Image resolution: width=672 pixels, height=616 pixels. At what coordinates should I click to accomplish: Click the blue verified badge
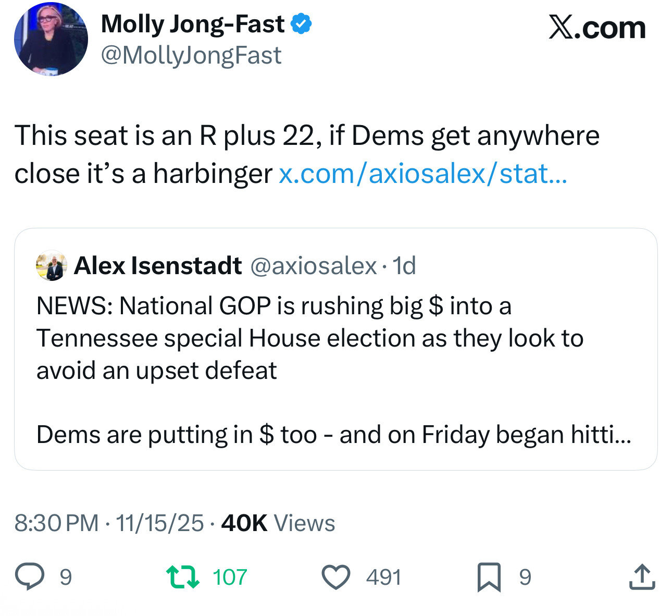pyautogui.click(x=301, y=24)
